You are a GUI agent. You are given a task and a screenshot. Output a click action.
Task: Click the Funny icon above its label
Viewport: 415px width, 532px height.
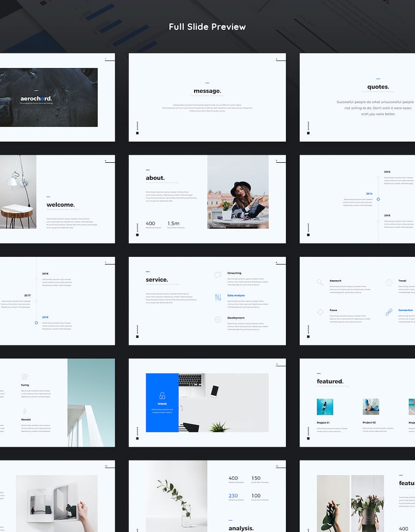[x=24, y=377]
